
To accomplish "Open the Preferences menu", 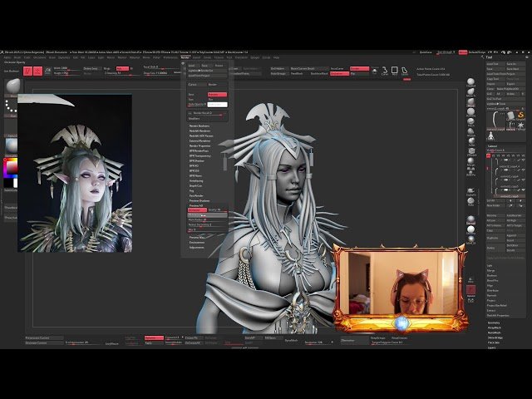I will [x=170, y=57].
